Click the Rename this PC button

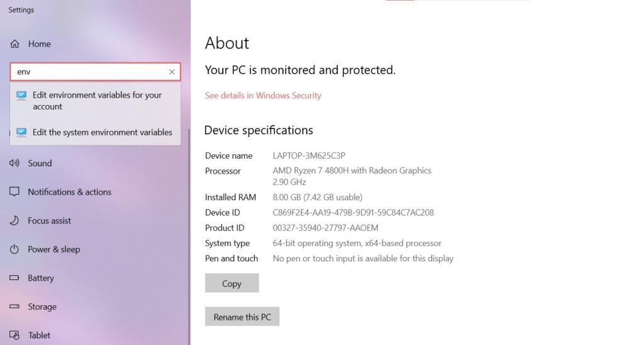[242, 317]
